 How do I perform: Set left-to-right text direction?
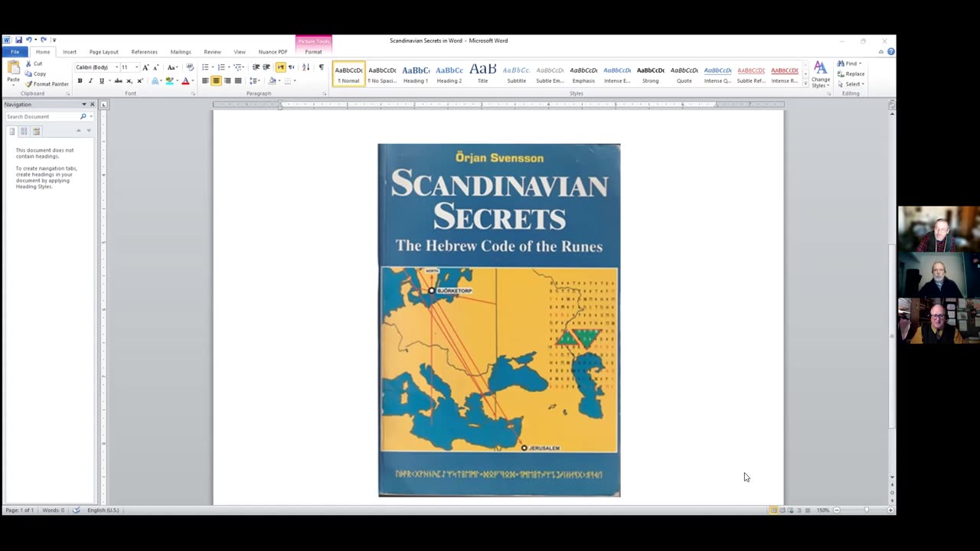280,67
